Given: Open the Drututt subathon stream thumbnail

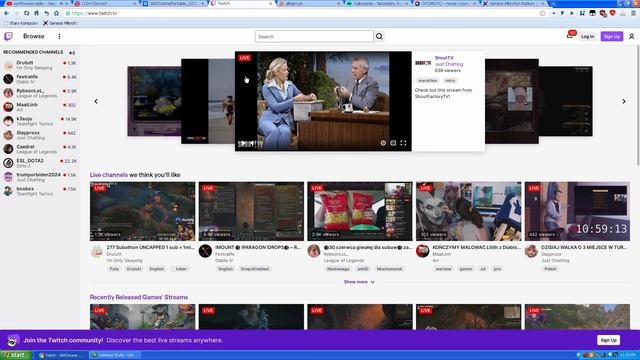Looking at the screenshot, I should point(142,211).
